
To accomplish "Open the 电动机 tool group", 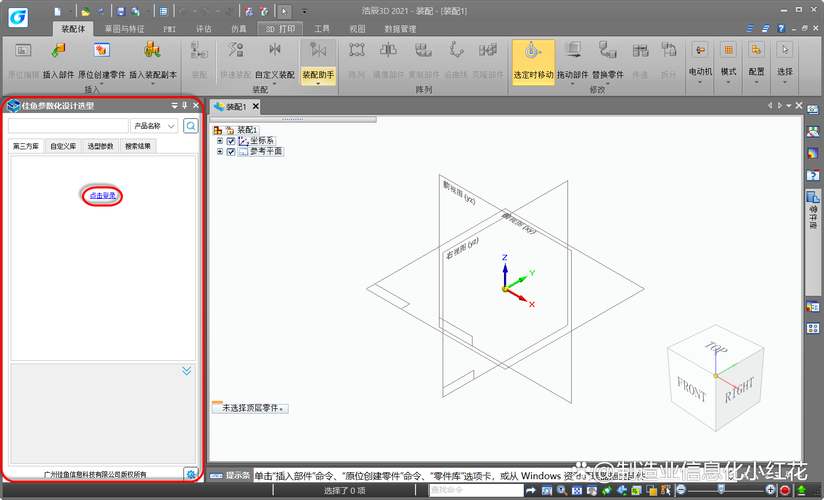I will pyautogui.click(x=700, y=62).
